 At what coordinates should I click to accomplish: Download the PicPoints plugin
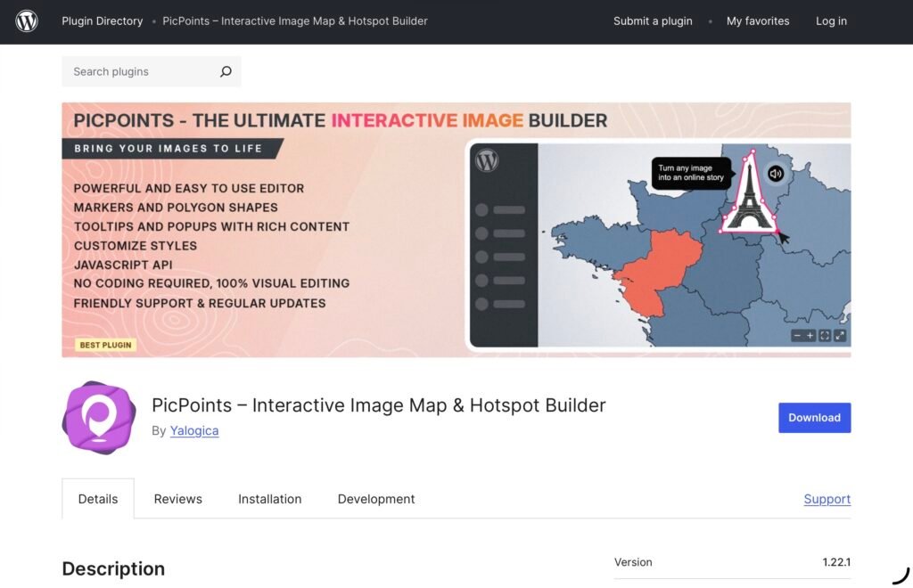coord(815,418)
